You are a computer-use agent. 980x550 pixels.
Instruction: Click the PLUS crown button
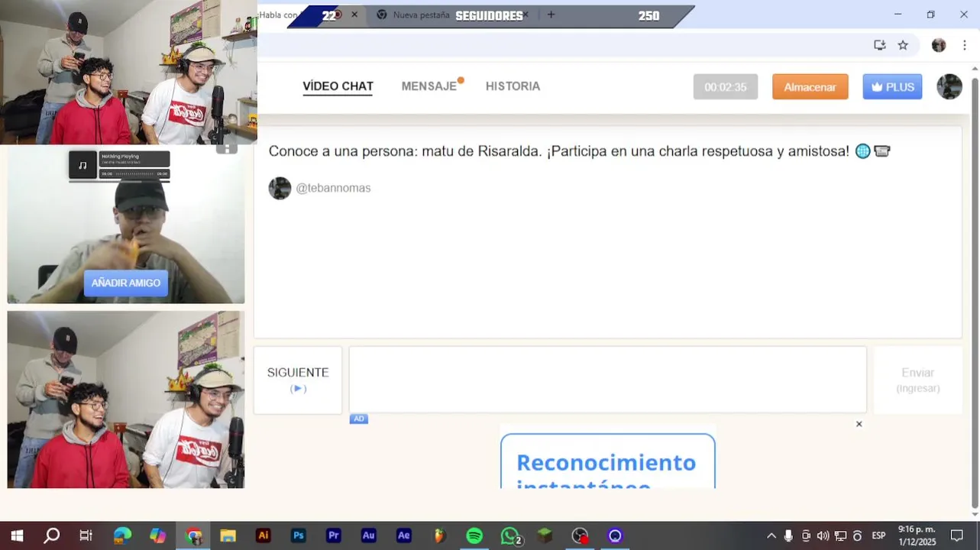892,87
